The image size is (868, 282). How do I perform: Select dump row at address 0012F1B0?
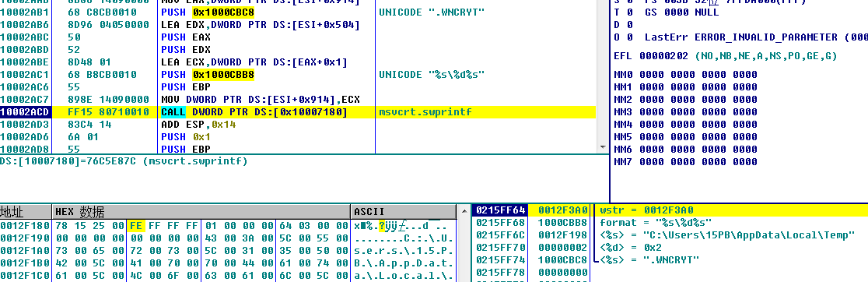228,263
